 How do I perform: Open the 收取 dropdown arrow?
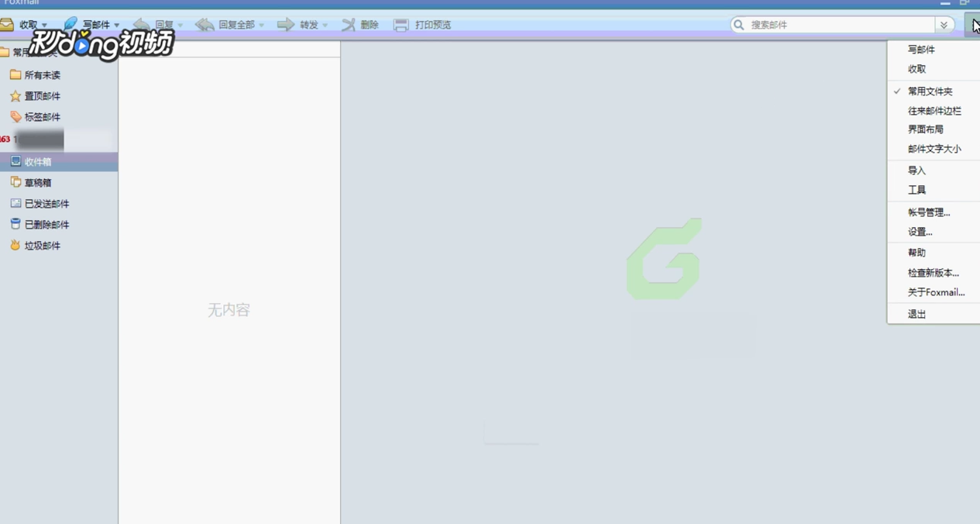[x=44, y=26]
